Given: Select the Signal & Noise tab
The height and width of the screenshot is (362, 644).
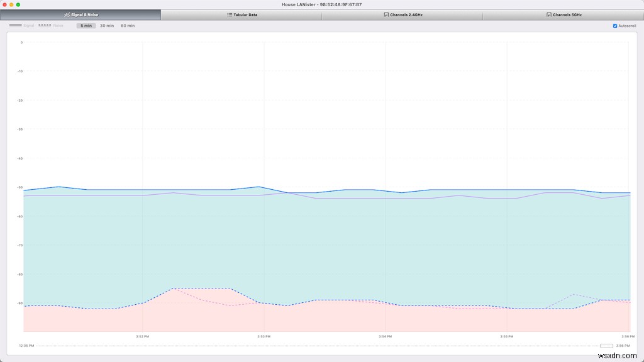Looking at the screenshot, I should point(82,14).
